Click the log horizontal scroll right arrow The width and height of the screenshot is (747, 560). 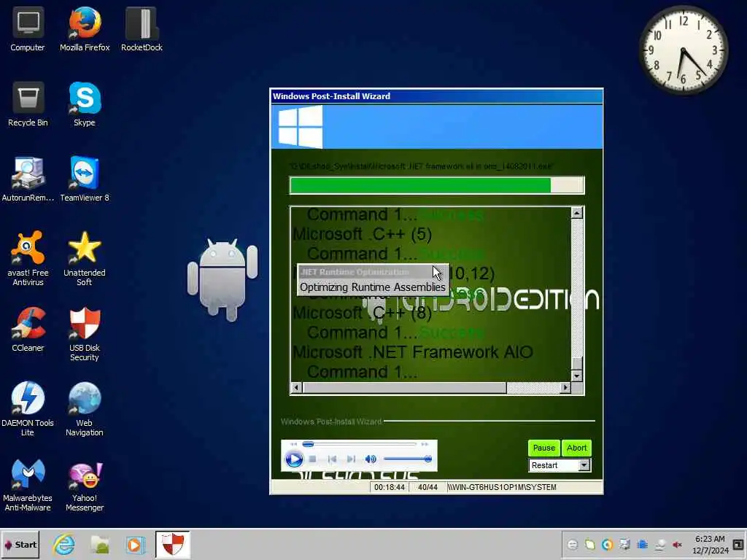(565, 388)
